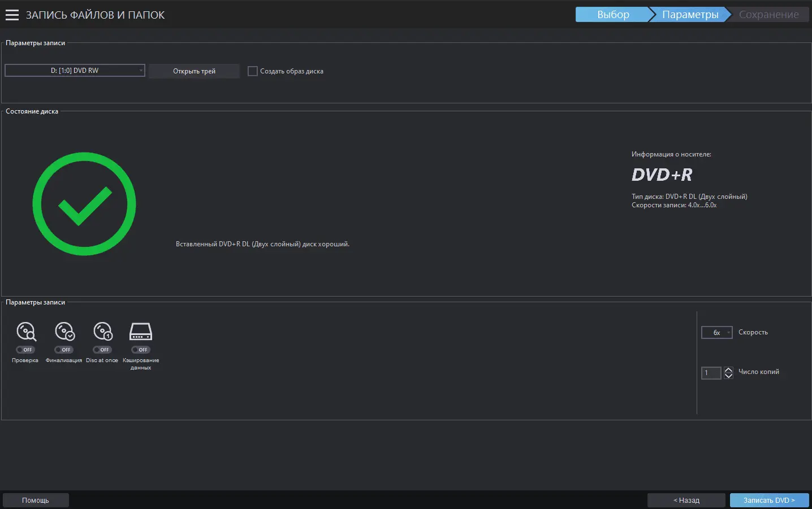This screenshot has height=509, width=812.
Task: Click the Disc at once icon
Action: point(103,332)
